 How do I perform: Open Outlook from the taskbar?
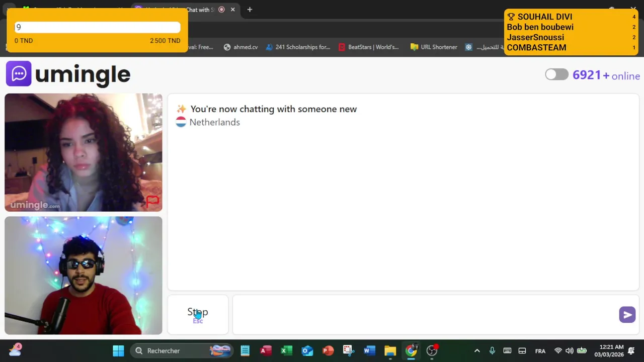pyautogui.click(x=307, y=350)
